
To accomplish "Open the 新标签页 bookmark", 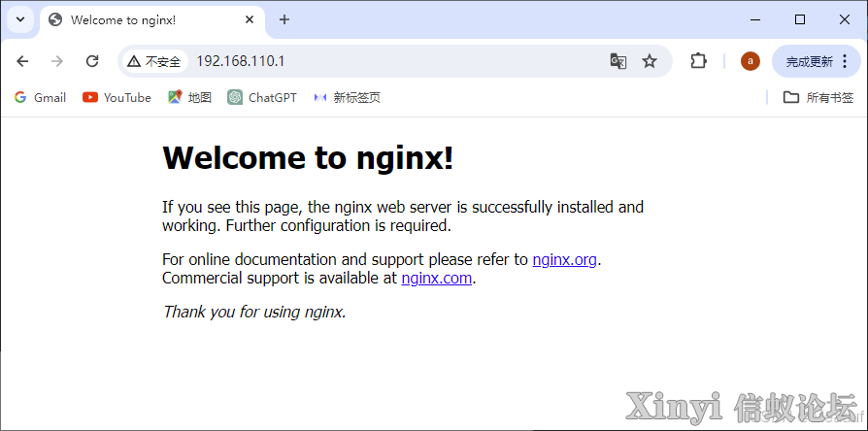I will pos(347,98).
